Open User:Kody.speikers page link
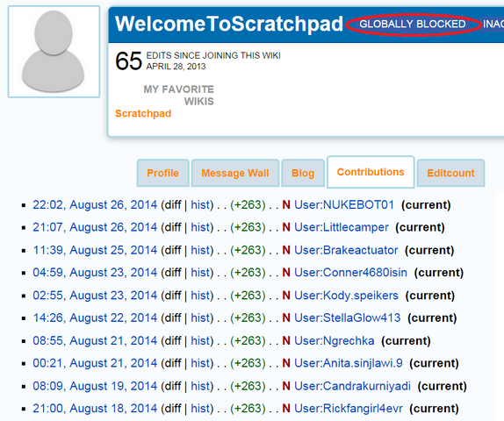 [346, 295]
